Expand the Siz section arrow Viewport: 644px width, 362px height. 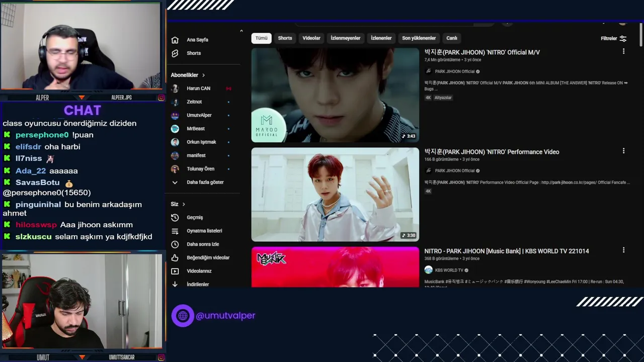184,204
